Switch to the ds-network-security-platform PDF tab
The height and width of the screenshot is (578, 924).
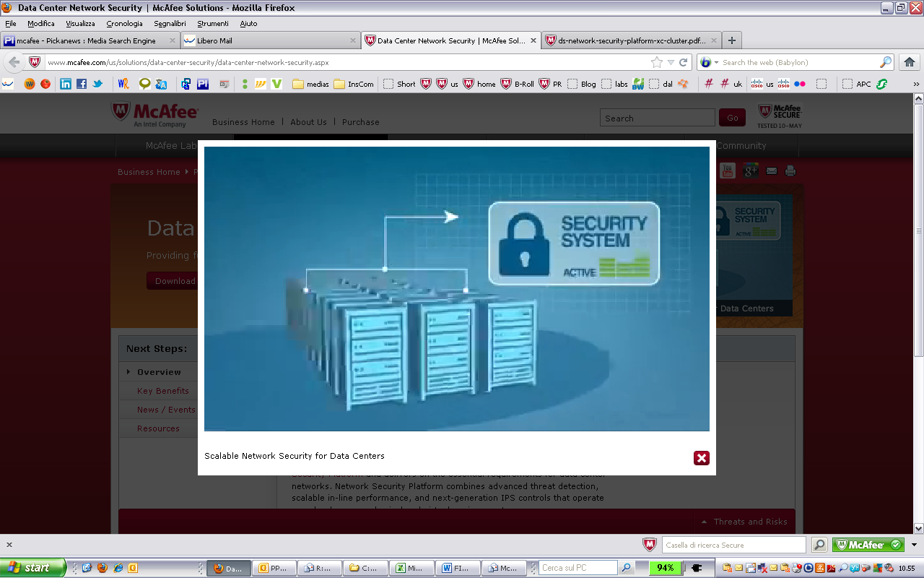click(x=627, y=40)
